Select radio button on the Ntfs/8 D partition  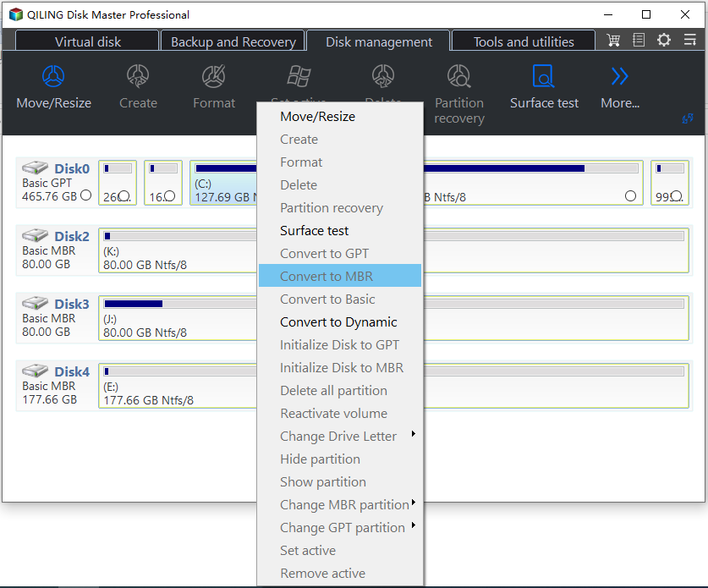[630, 196]
